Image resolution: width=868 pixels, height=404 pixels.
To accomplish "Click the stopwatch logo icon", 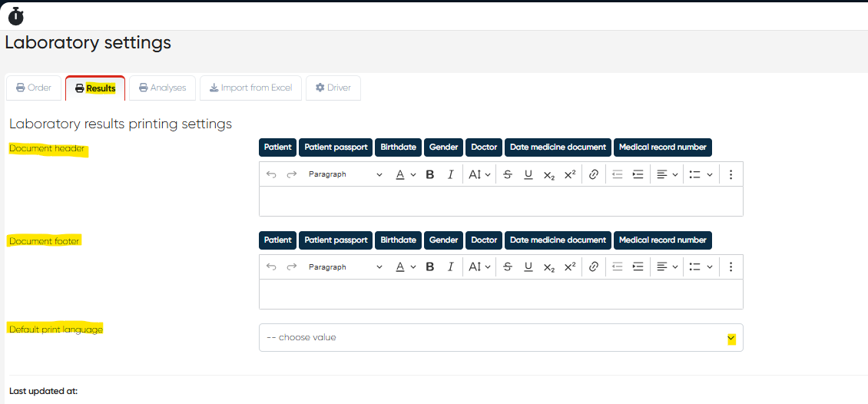I will (16, 15).
